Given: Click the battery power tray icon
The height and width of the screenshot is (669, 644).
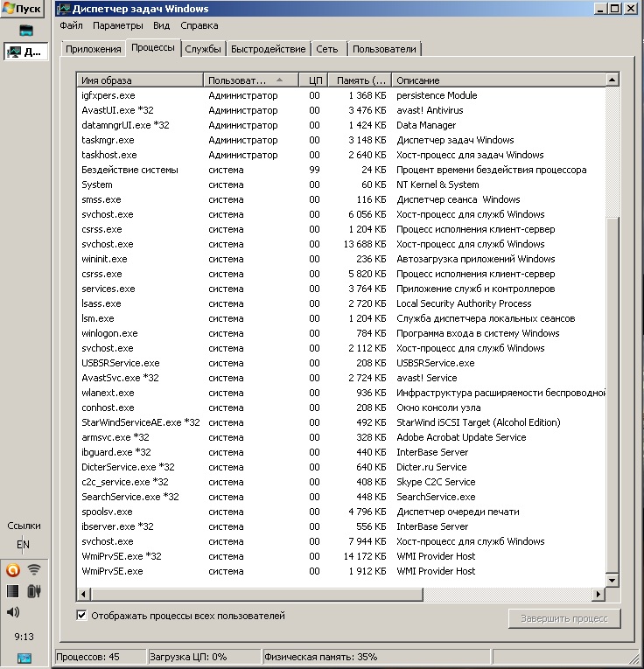Looking at the screenshot, I should tap(35, 591).
